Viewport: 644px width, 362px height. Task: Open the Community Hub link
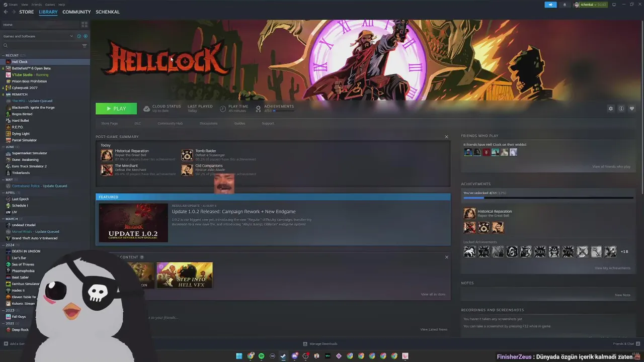pyautogui.click(x=170, y=123)
